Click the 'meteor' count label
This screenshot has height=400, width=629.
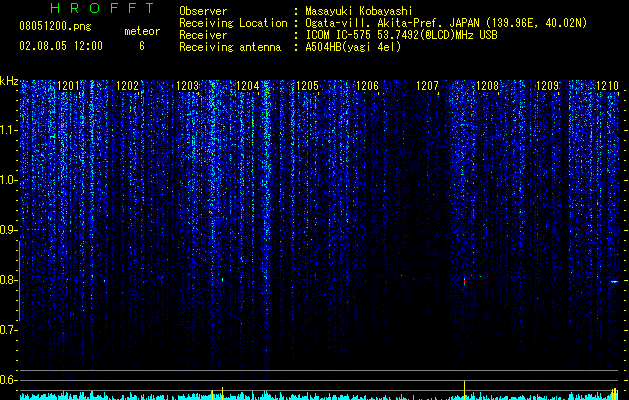tap(142, 31)
